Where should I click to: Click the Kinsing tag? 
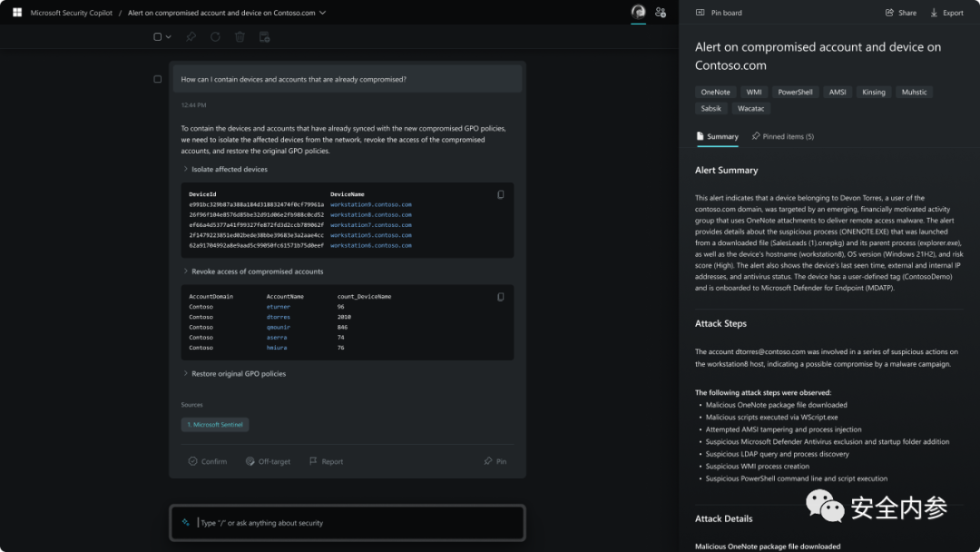[874, 92]
